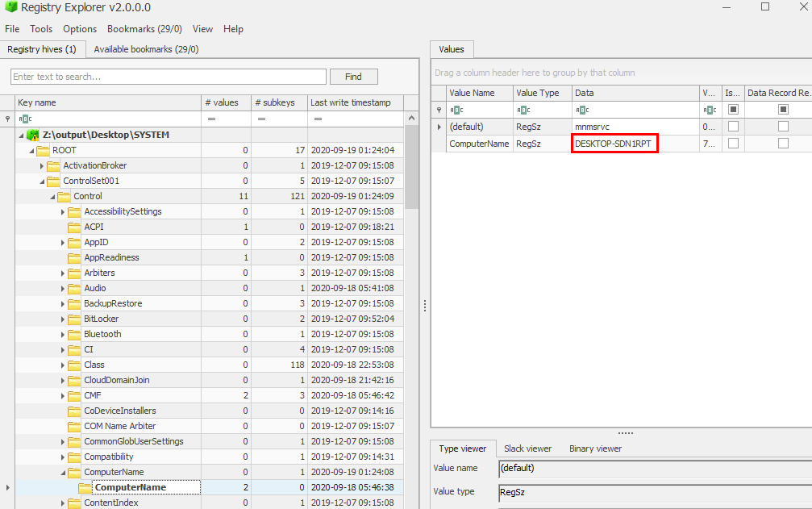
Task: Click the Find button
Action: click(x=353, y=77)
